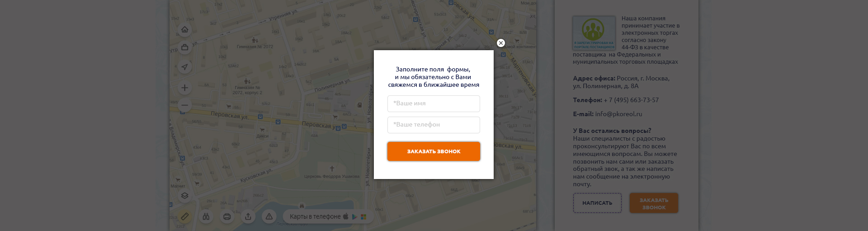Click the sidebar 'Заказать звонок' button

[x=654, y=203]
